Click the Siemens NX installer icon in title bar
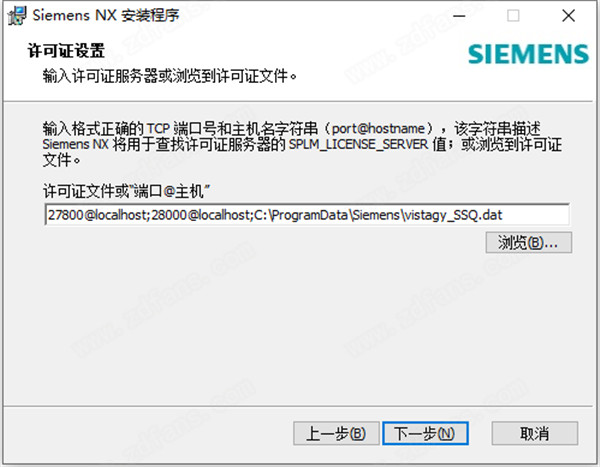This screenshot has width=600, height=467. [x=17, y=16]
